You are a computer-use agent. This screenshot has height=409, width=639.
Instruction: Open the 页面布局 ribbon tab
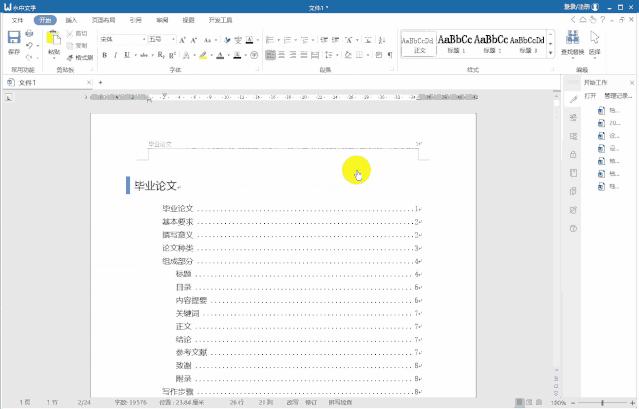tap(103, 20)
